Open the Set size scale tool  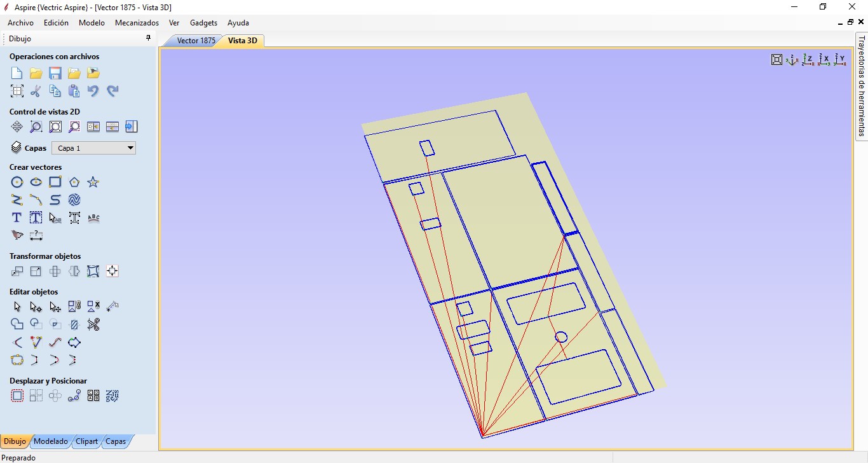tap(36, 272)
